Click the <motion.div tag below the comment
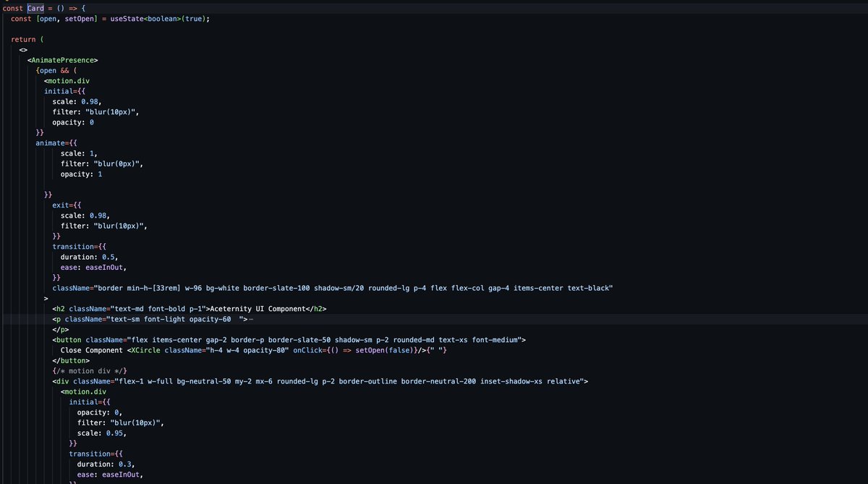The image size is (868, 484). coord(83,392)
